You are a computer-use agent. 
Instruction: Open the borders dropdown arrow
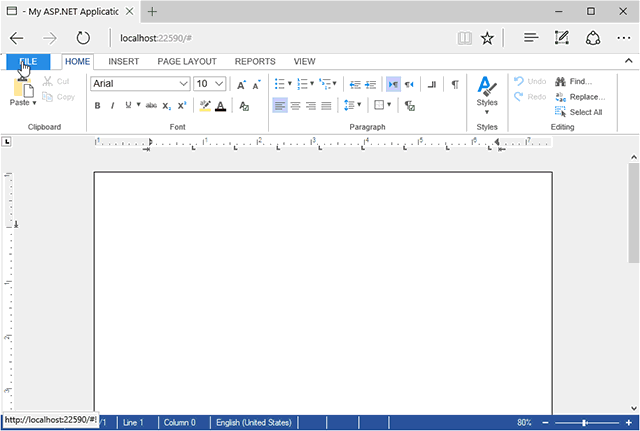click(x=389, y=104)
